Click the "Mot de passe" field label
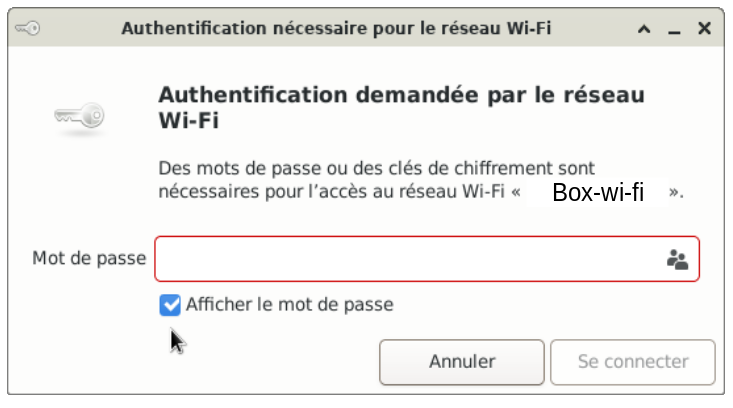Viewport: 733px width, 408px height. (89, 258)
